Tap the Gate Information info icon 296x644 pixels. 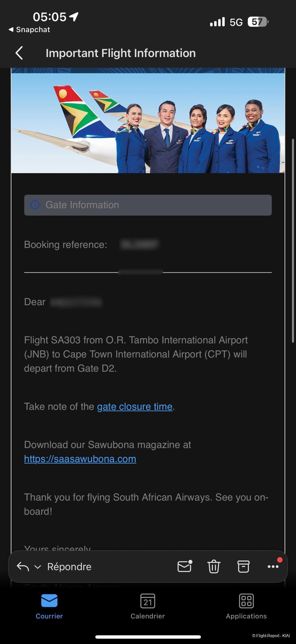35,205
